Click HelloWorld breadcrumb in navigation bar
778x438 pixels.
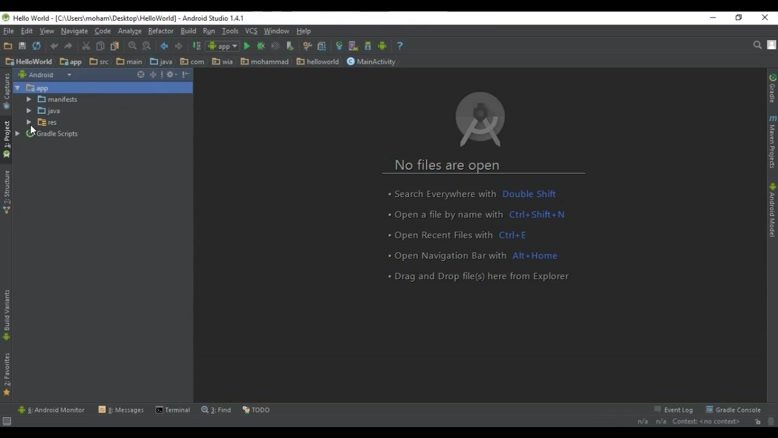(x=29, y=62)
